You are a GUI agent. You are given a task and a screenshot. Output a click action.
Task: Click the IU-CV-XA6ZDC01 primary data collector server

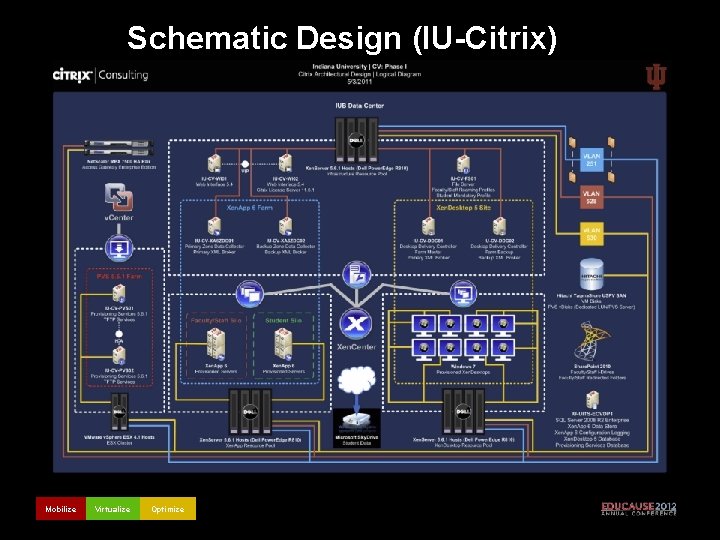[214, 227]
